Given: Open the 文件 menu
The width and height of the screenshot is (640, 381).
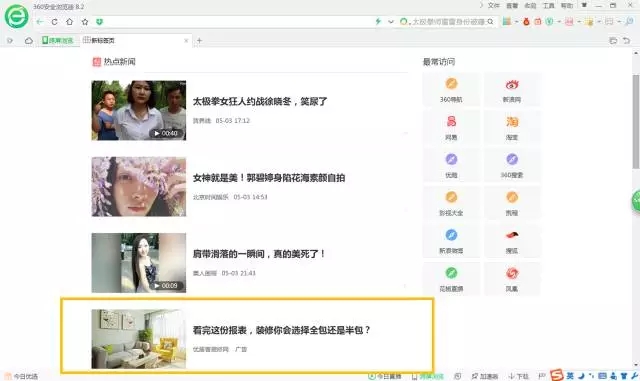Looking at the screenshot, I should 493,5.
